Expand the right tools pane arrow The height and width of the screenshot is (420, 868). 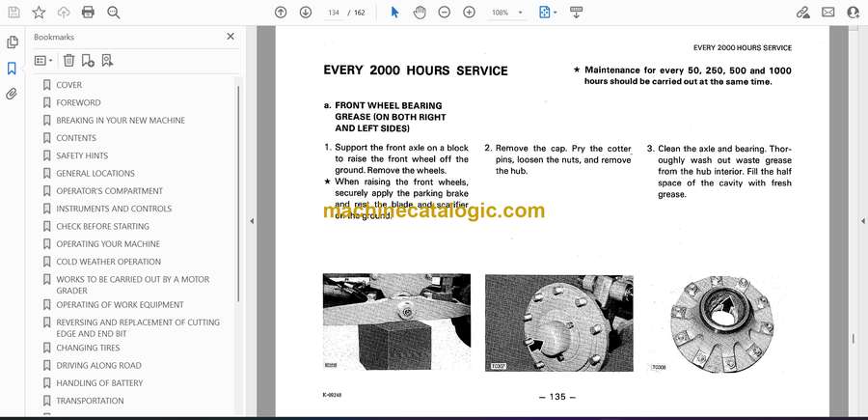coord(862,221)
